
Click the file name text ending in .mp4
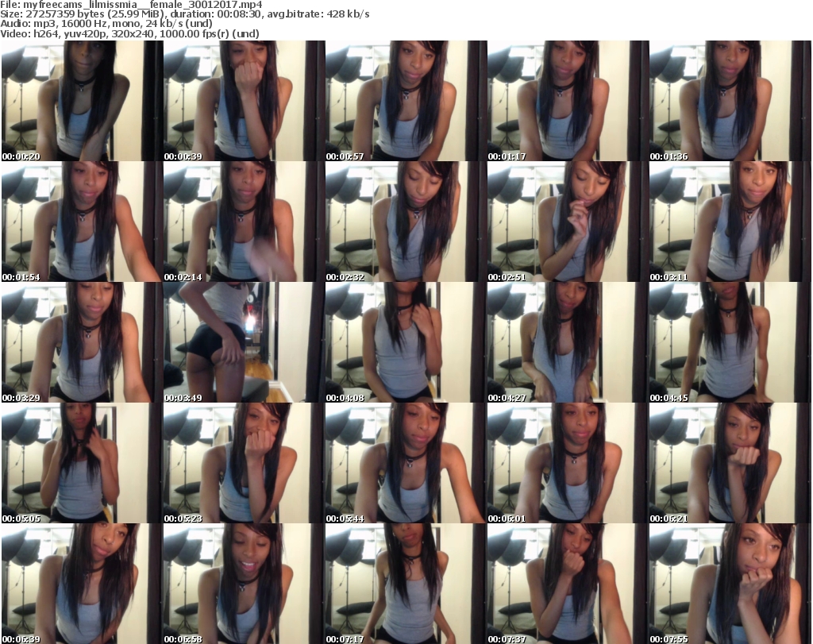pyautogui.click(x=143, y=5)
